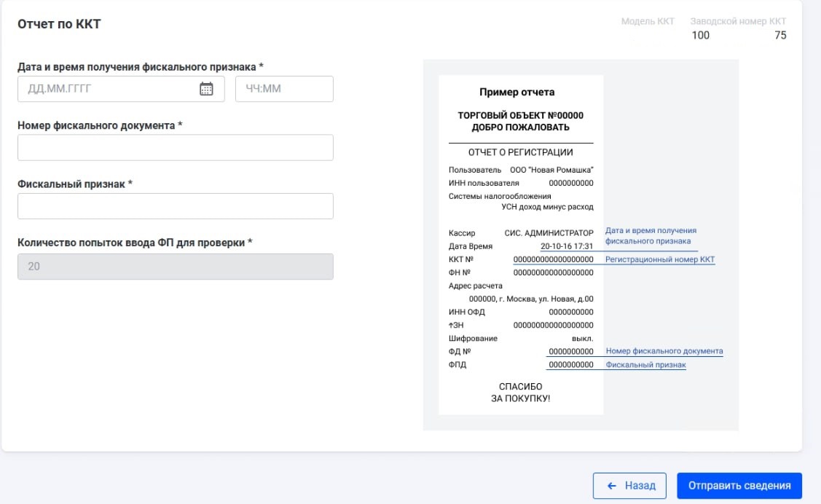Click the ЧЧ:ММ time input
Screen dimensions: 821x504
[x=283, y=89]
